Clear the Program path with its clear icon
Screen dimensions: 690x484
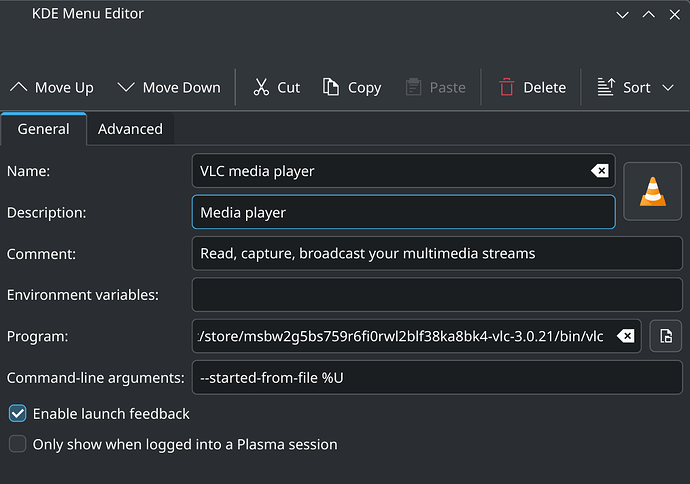(x=625, y=336)
